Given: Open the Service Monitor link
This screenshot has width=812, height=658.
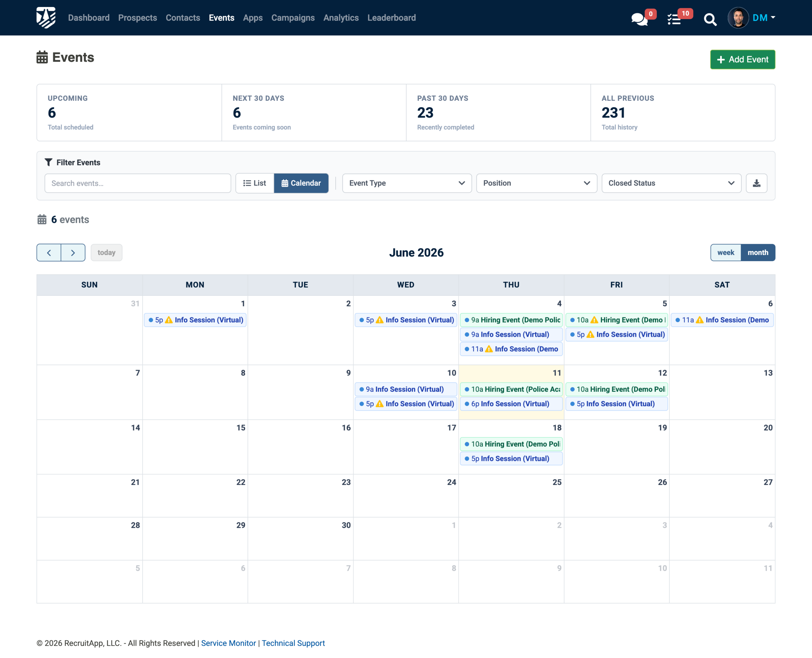Looking at the screenshot, I should (228, 643).
